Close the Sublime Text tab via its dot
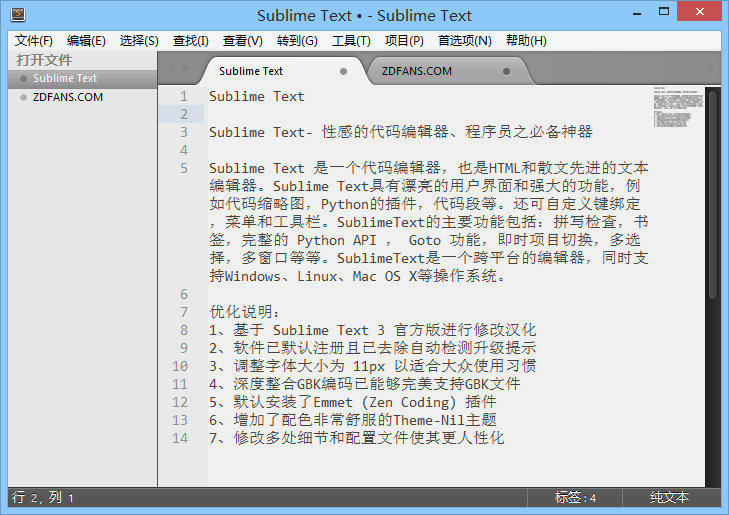This screenshot has width=729, height=515. 343,71
